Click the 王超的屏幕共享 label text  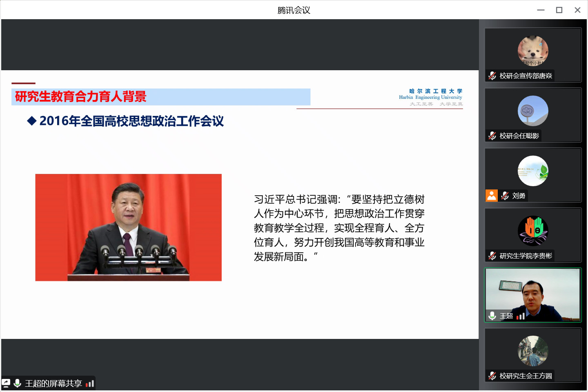(x=53, y=383)
